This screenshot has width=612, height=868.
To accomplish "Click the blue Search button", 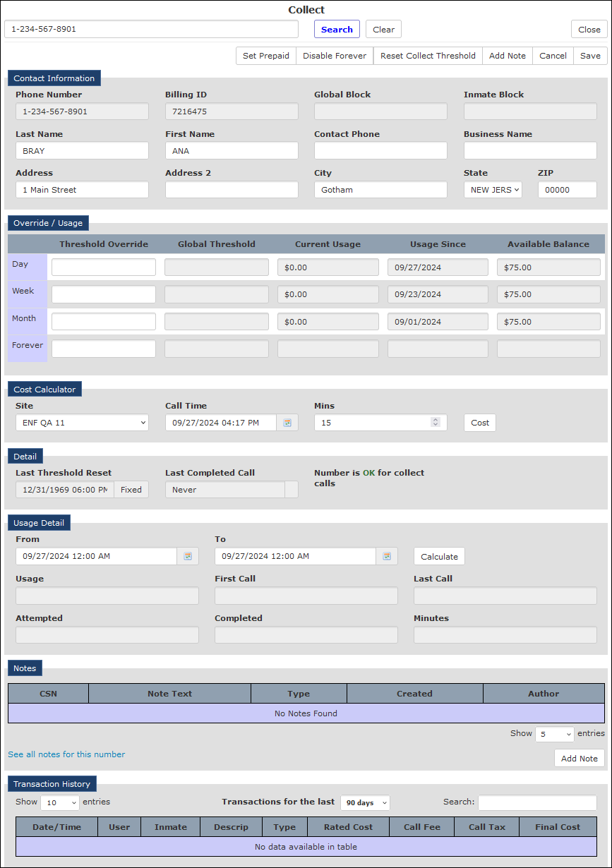I will 337,29.
